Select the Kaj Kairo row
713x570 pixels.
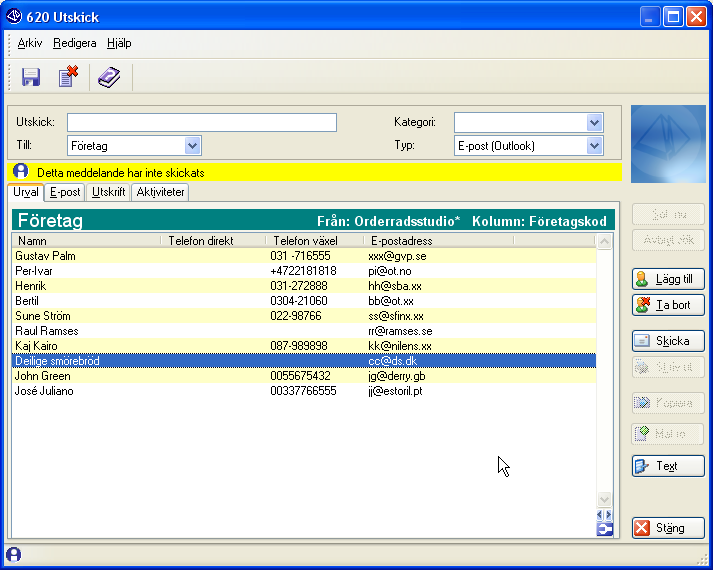[x=304, y=346]
